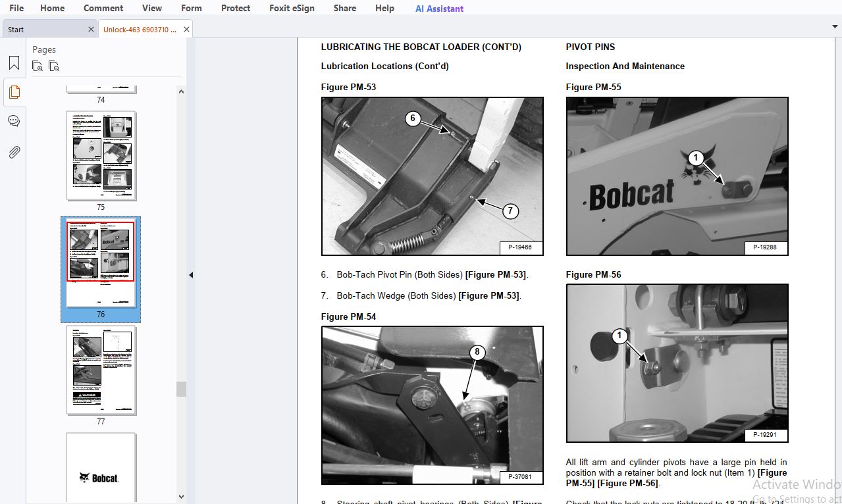Click the P-19466 photo label

click(x=520, y=247)
